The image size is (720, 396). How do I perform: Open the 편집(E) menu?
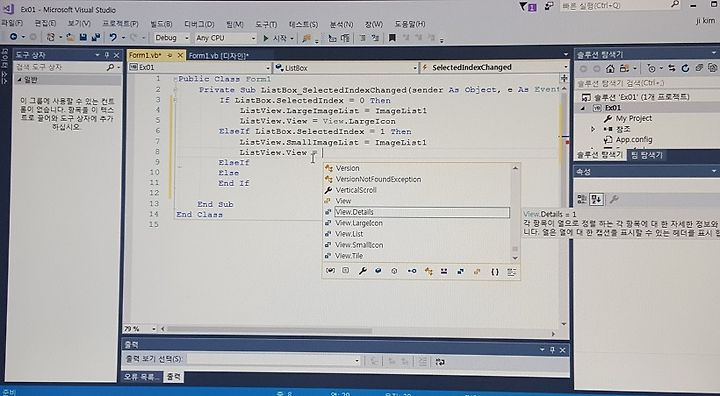tap(45, 23)
